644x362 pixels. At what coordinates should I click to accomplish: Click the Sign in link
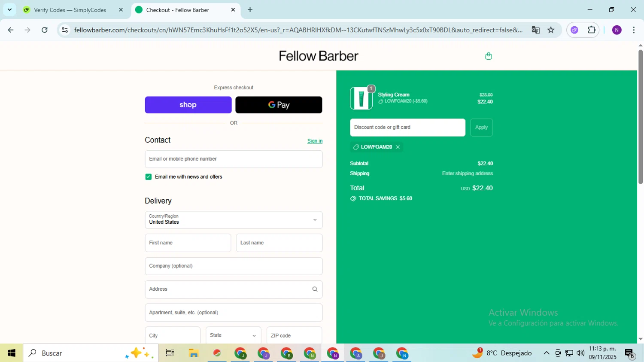point(315,141)
